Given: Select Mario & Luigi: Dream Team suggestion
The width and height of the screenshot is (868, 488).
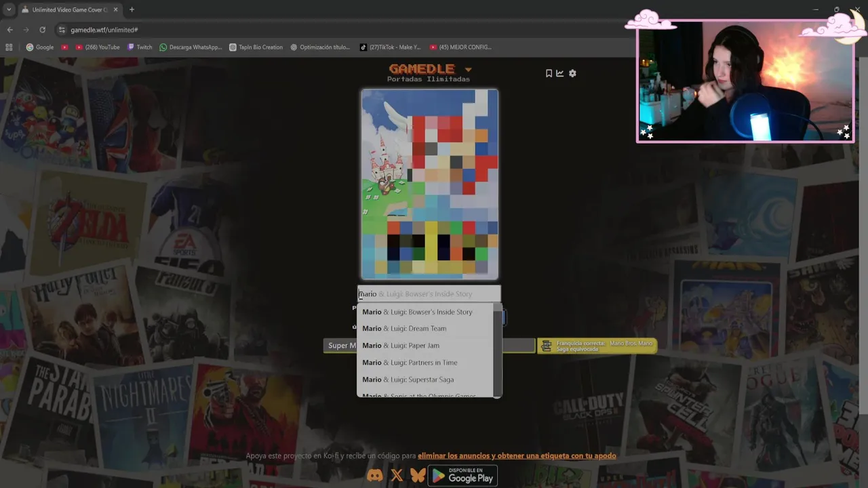Looking at the screenshot, I should pos(425,329).
